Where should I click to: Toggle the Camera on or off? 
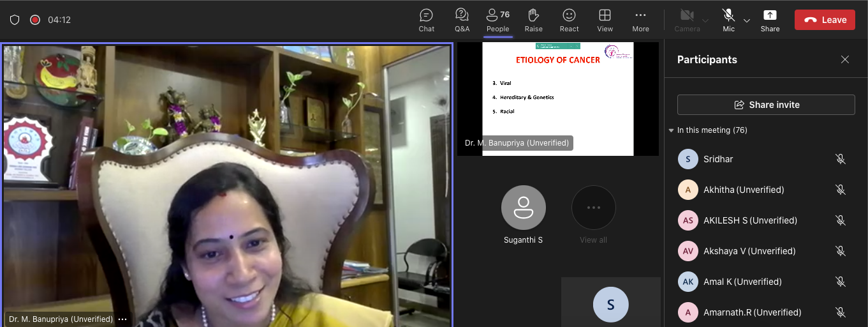tap(687, 20)
